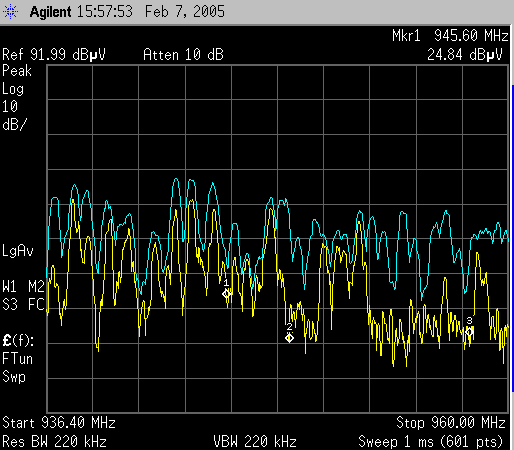Click the W1 M2 trace status indicator
The image size is (514, 450).
click(x=23, y=286)
